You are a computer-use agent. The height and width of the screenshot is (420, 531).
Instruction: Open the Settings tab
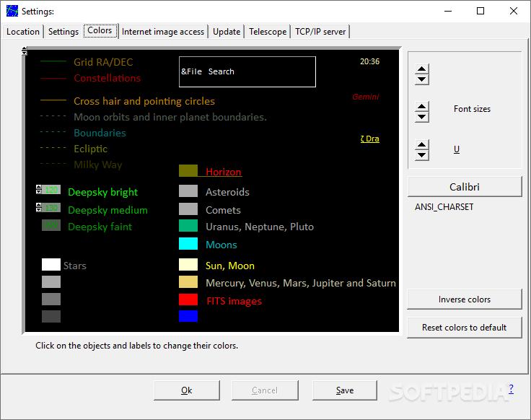click(x=63, y=32)
